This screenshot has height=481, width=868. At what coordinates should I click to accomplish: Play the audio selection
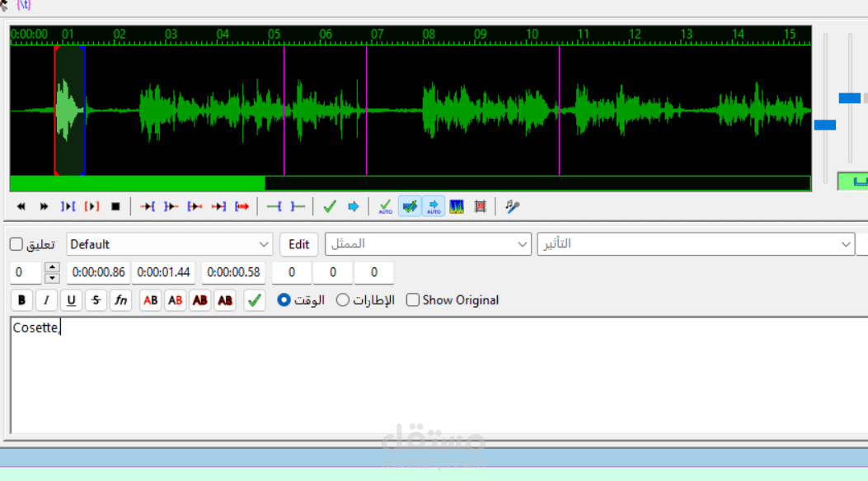68,207
